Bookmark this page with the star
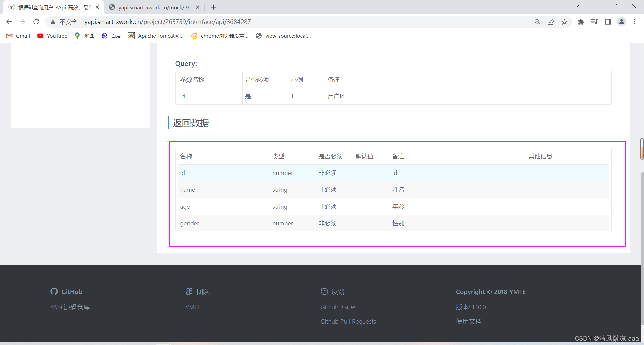The width and height of the screenshot is (644, 345). tap(564, 22)
